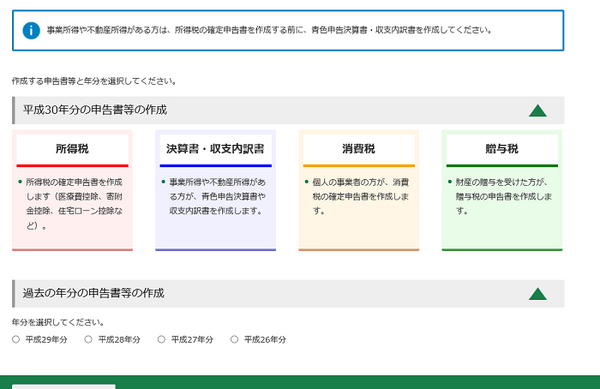Open the 所得税 card
The image size is (600, 389).
point(72,190)
